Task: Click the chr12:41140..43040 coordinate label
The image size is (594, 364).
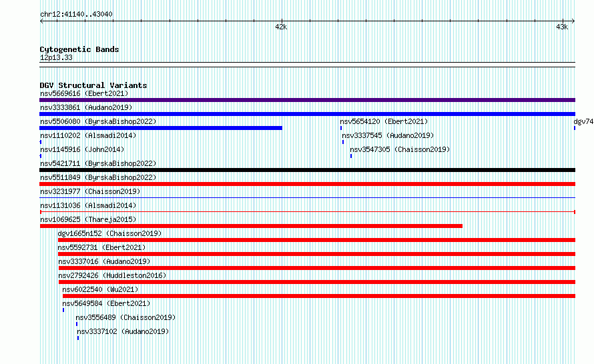Action: pyautogui.click(x=76, y=15)
